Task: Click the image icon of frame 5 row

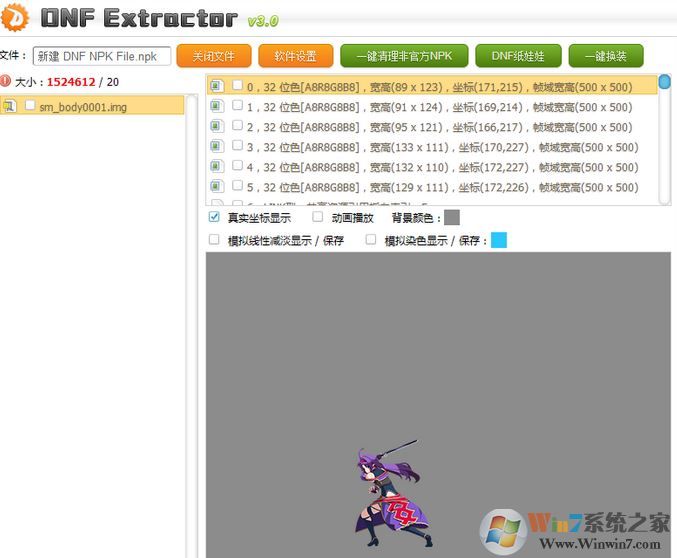Action: pyautogui.click(x=217, y=186)
